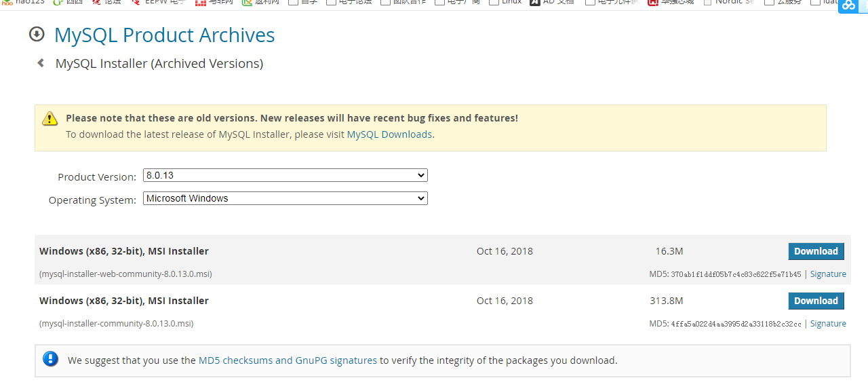The image size is (868, 391).
Task: Click the back arrow next to MySQL Installer
Action: tap(41, 63)
